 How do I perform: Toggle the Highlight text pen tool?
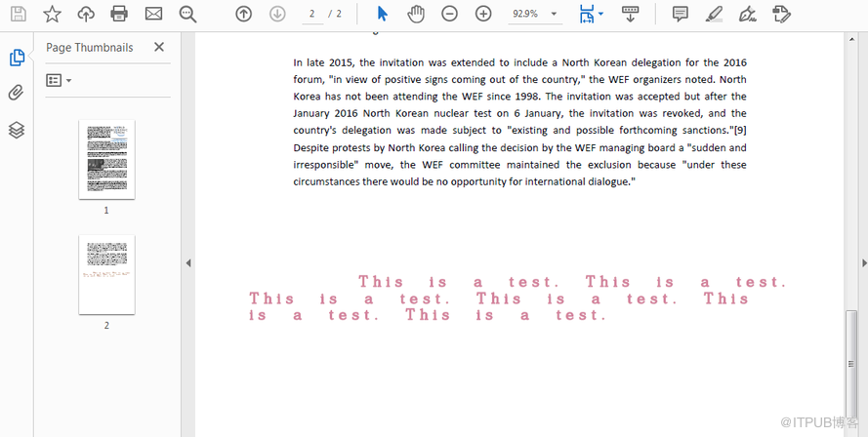(x=714, y=14)
